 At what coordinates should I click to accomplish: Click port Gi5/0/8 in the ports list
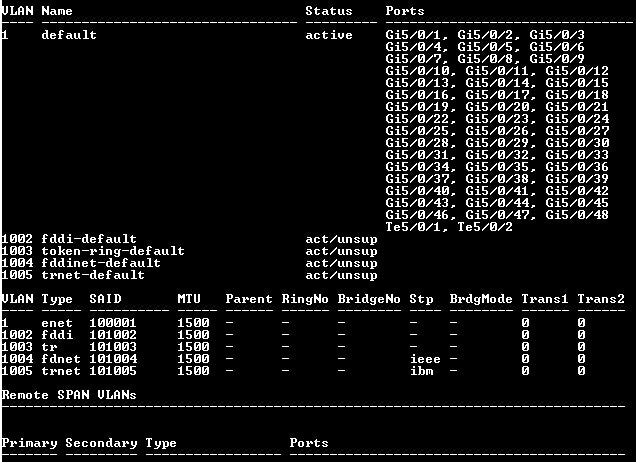(485, 59)
